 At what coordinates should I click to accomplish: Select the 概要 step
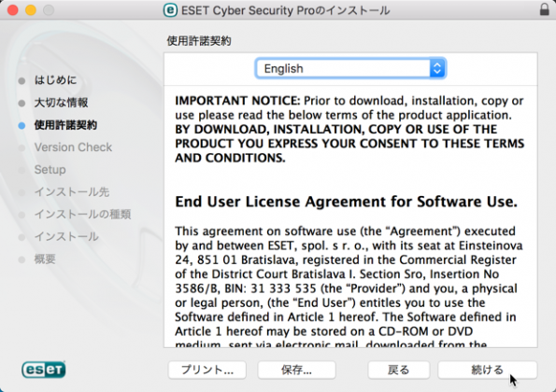pos(45,259)
